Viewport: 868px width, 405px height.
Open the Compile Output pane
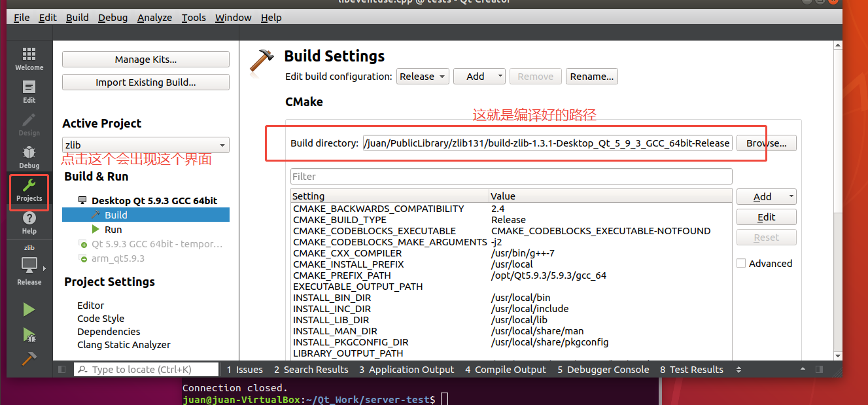[x=506, y=370]
